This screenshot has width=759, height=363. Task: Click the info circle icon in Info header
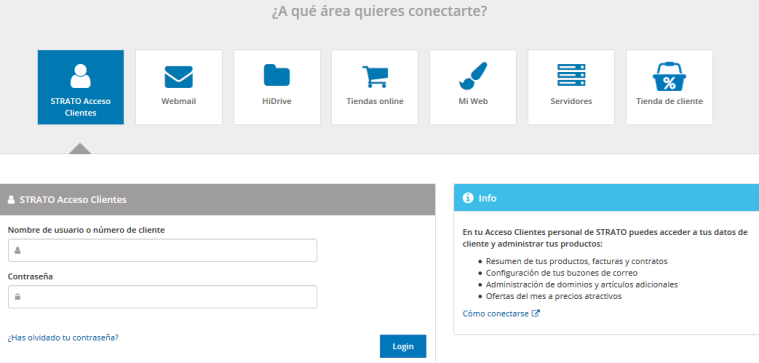coord(468,198)
